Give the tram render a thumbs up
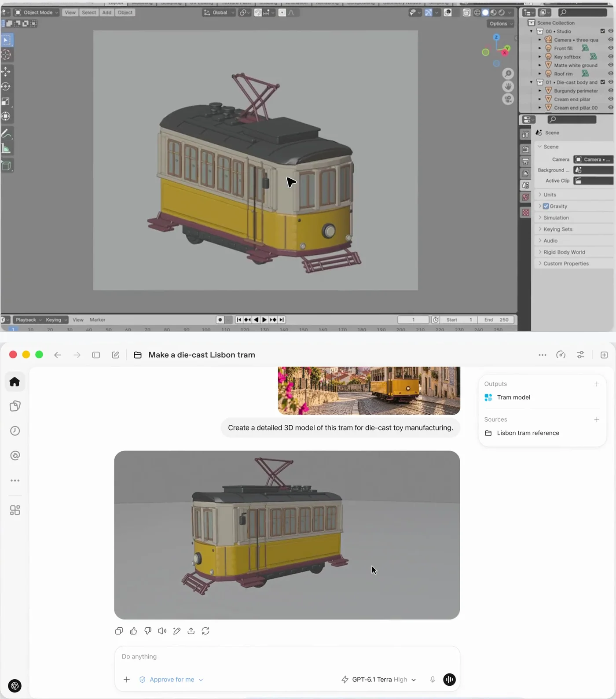 click(133, 631)
